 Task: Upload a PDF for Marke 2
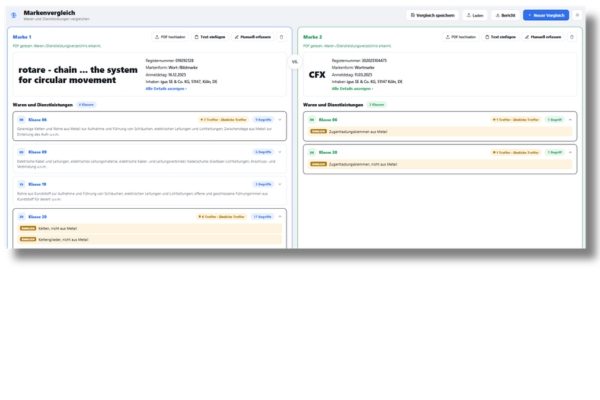461,37
